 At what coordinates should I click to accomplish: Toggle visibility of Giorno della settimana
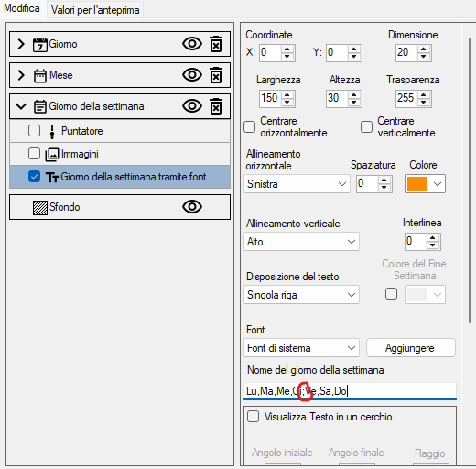click(192, 106)
